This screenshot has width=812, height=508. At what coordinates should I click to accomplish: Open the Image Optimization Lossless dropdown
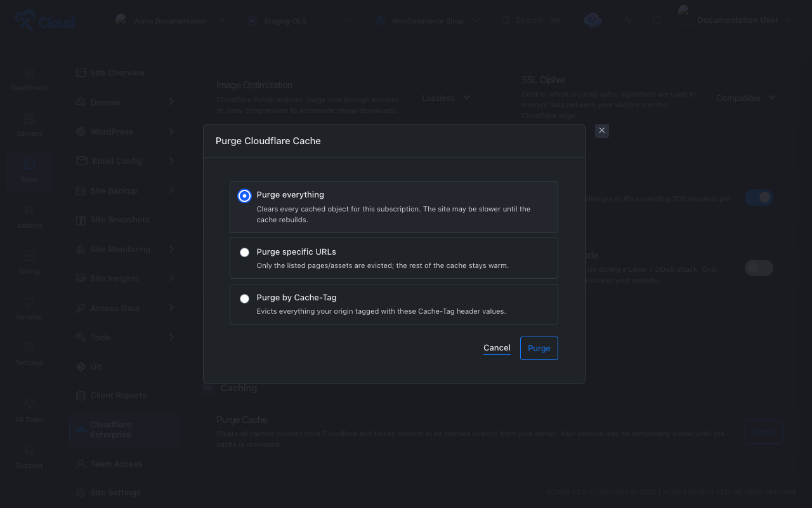pos(446,98)
